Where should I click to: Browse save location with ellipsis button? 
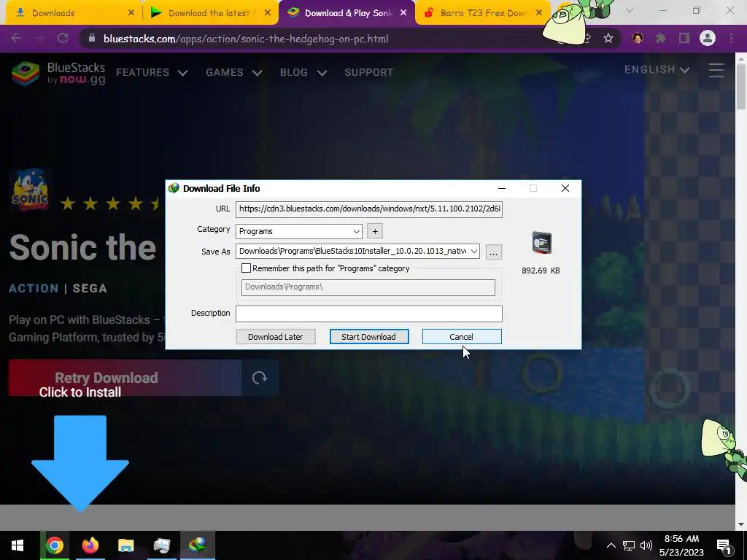coord(494,252)
